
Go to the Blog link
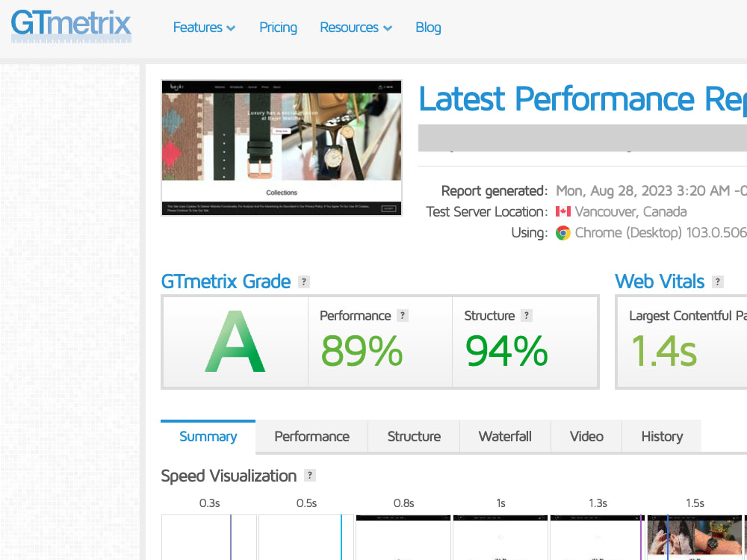click(428, 28)
